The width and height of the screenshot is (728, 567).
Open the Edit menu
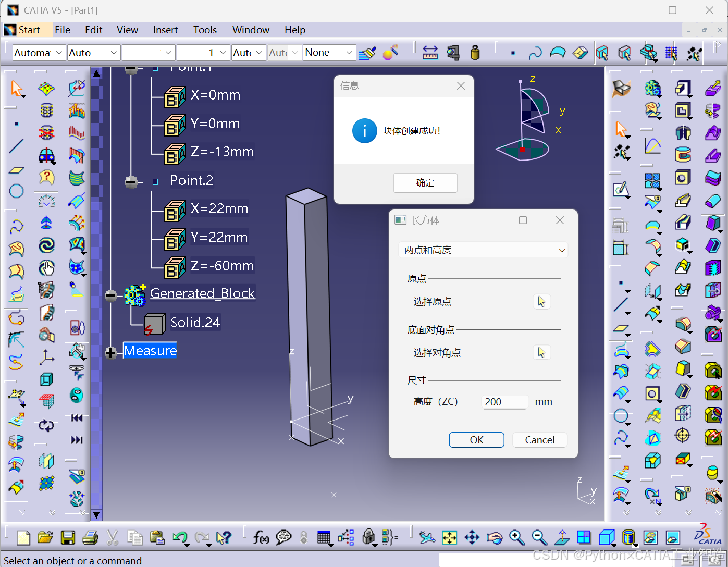pyautogui.click(x=93, y=30)
